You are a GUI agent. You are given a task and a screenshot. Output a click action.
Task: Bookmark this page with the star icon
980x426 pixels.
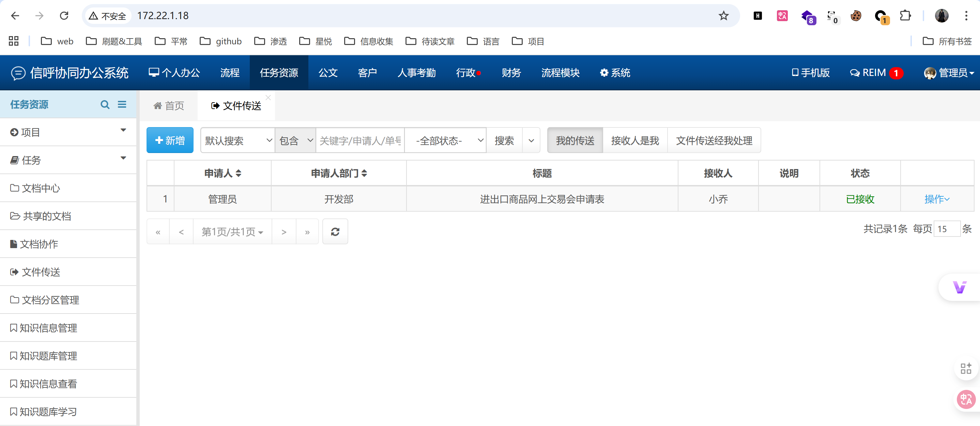click(723, 16)
